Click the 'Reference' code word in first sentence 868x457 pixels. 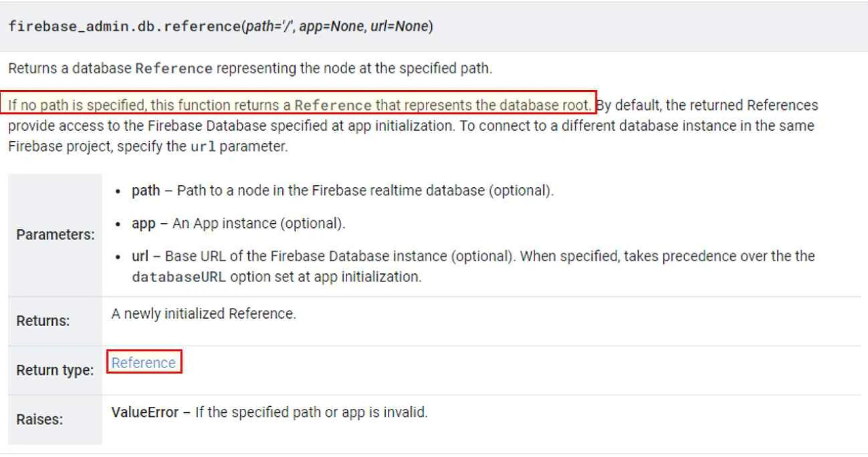point(174,68)
